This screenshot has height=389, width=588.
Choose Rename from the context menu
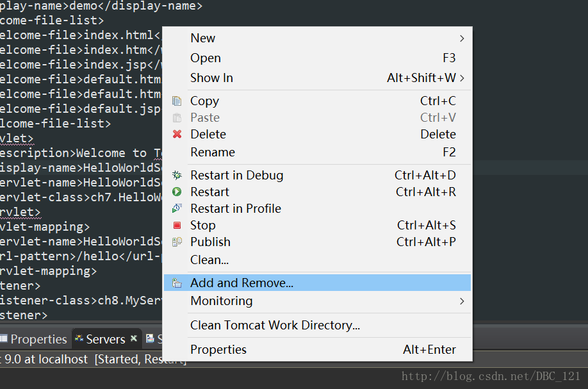coord(213,153)
